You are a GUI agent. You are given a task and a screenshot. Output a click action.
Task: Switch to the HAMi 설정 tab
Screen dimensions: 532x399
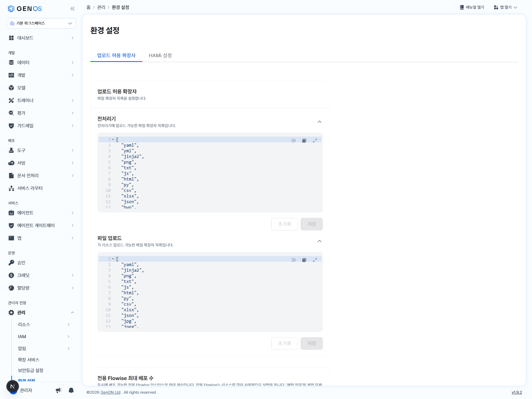(x=160, y=56)
